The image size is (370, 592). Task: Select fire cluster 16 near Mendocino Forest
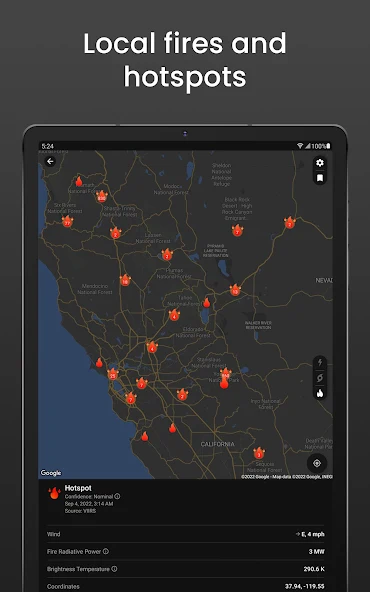click(125, 280)
